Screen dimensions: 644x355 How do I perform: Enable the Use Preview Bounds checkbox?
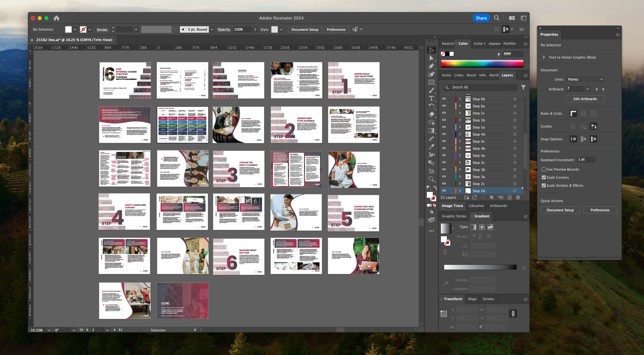click(544, 169)
